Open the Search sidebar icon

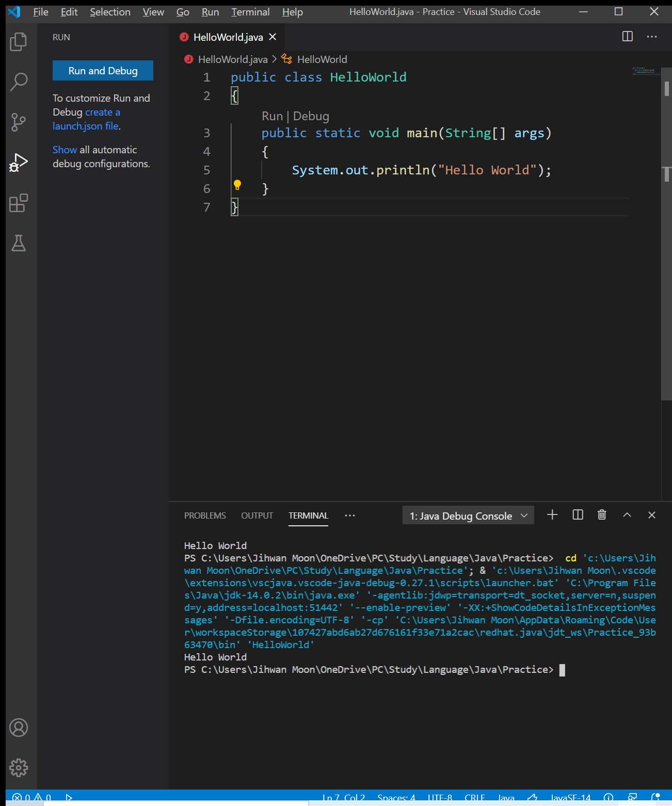(19, 81)
